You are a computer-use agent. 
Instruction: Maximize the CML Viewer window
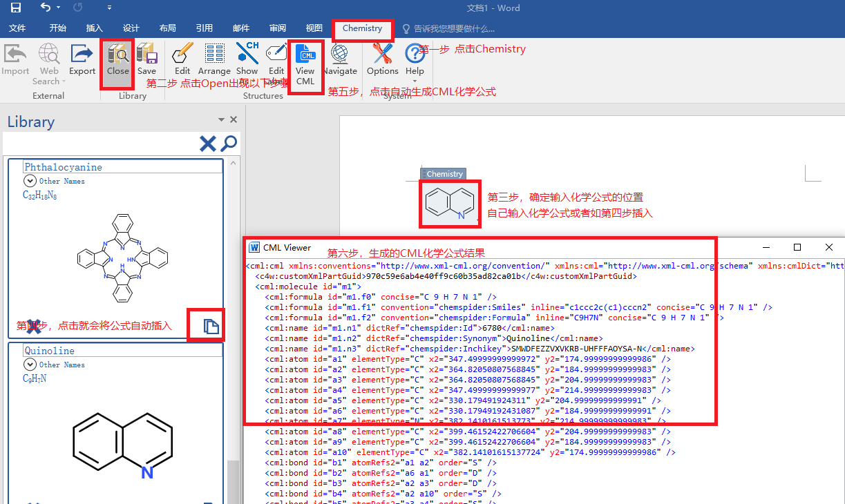tap(797, 247)
